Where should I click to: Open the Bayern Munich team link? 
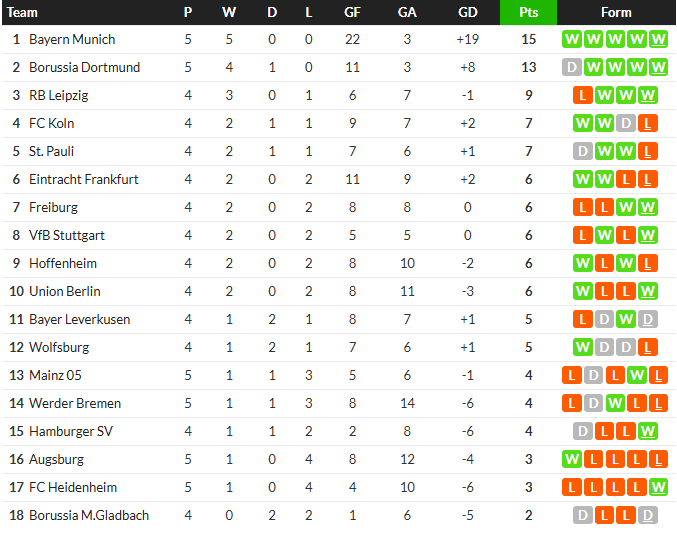[x=72, y=39]
